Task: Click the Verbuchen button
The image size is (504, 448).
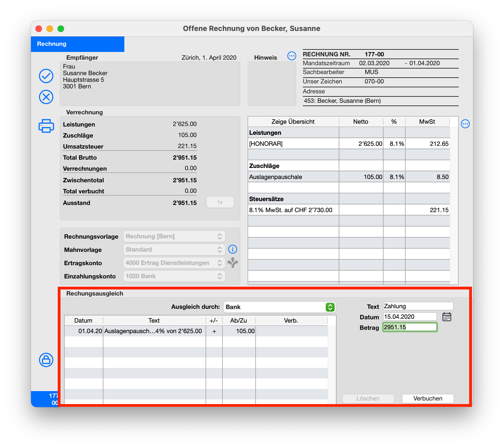Action: (428, 399)
